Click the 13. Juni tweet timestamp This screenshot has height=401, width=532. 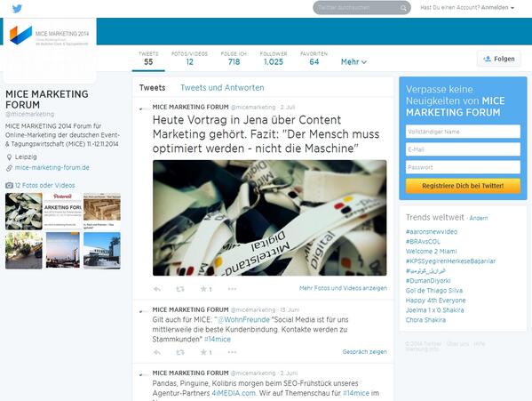pyautogui.click(x=290, y=310)
